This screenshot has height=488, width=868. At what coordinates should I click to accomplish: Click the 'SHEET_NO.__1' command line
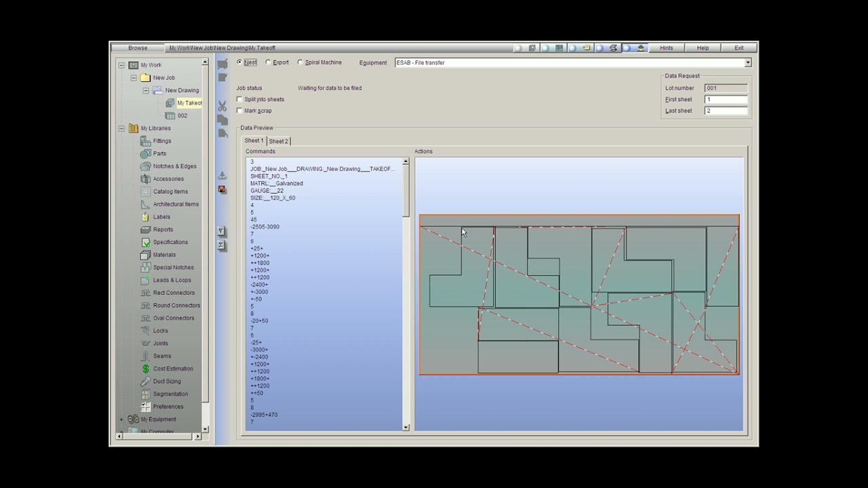(x=269, y=176)
